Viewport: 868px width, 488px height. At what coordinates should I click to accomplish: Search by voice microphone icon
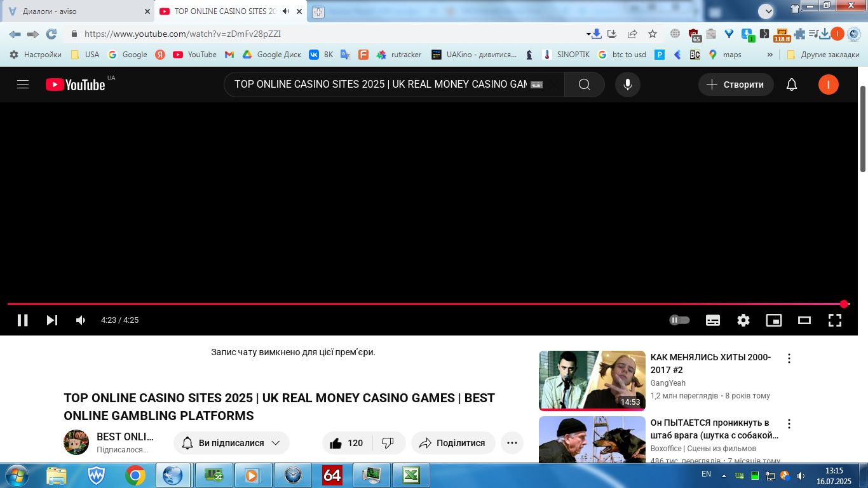coord(628,85)
